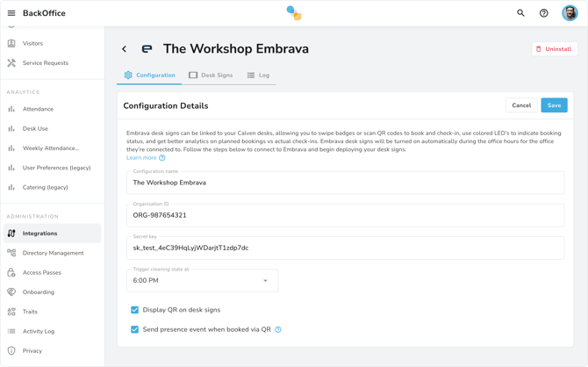
Task: Click the Configuration Details heading
Action: click(x=166, y=106)
